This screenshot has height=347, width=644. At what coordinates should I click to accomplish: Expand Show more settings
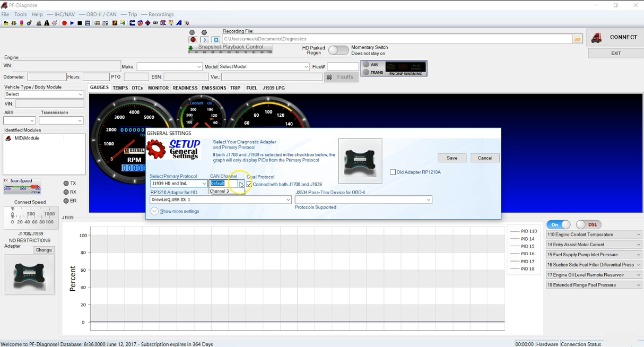[x=155, y=211]
